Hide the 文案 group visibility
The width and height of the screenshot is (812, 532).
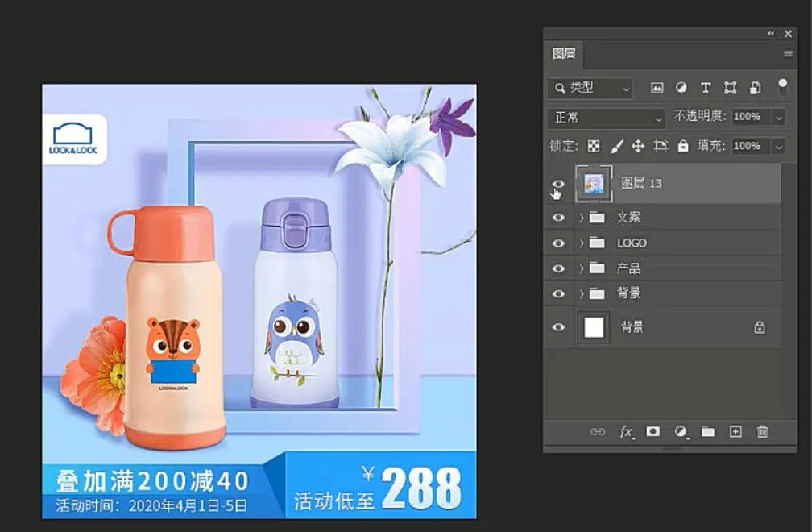tap(558, 217)
